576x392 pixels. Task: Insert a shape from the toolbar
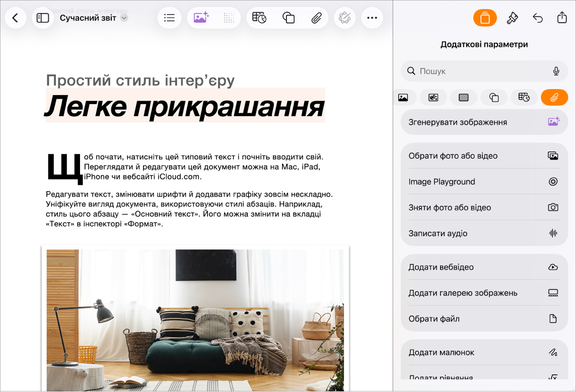coord(289,18)
